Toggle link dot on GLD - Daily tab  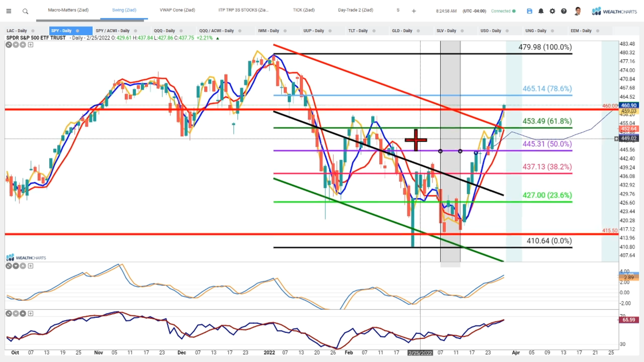click(418, 31)
